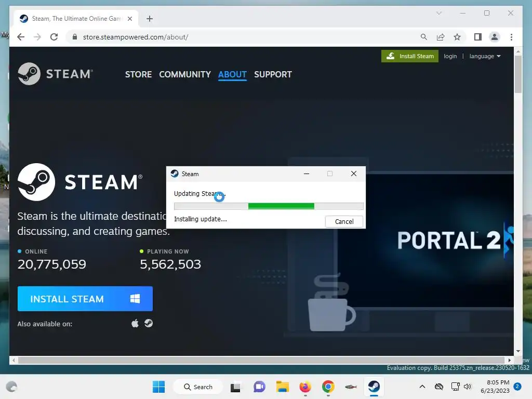This screenshot has width=532, height=399.
Task: Open File Explorer from taskbar
Action: 282,387
